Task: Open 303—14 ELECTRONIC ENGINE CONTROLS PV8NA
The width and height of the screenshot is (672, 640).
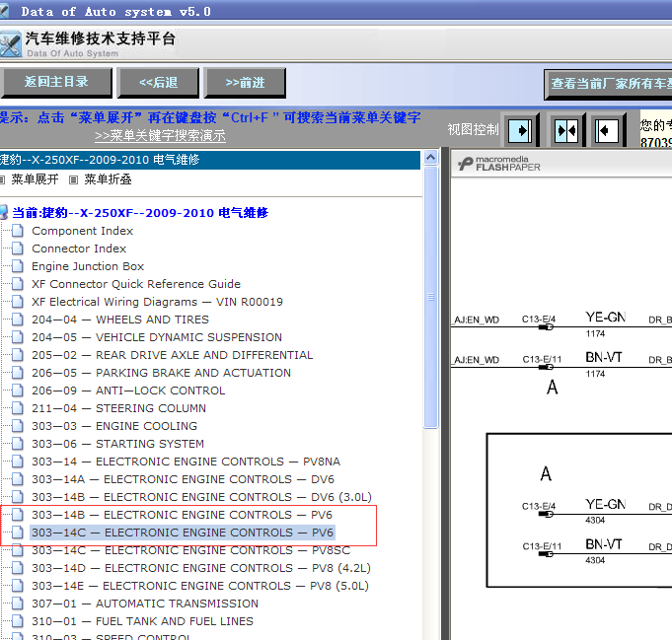Action: click(x=186, y=462)
